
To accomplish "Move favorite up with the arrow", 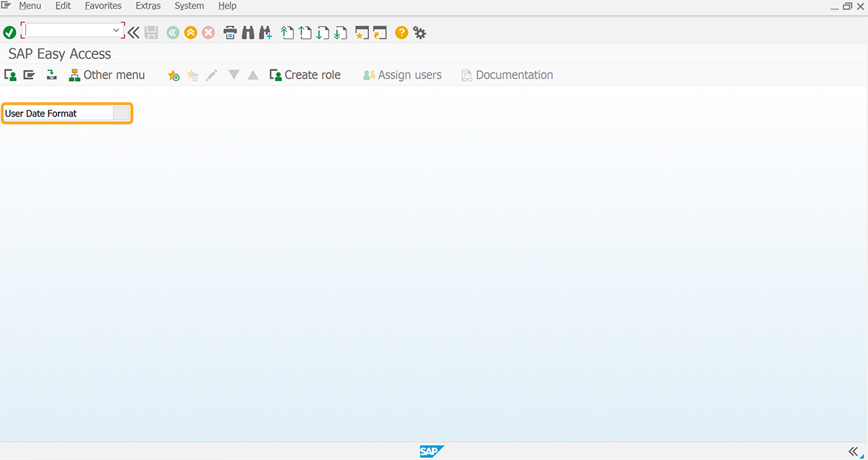I will pos(252,74).
